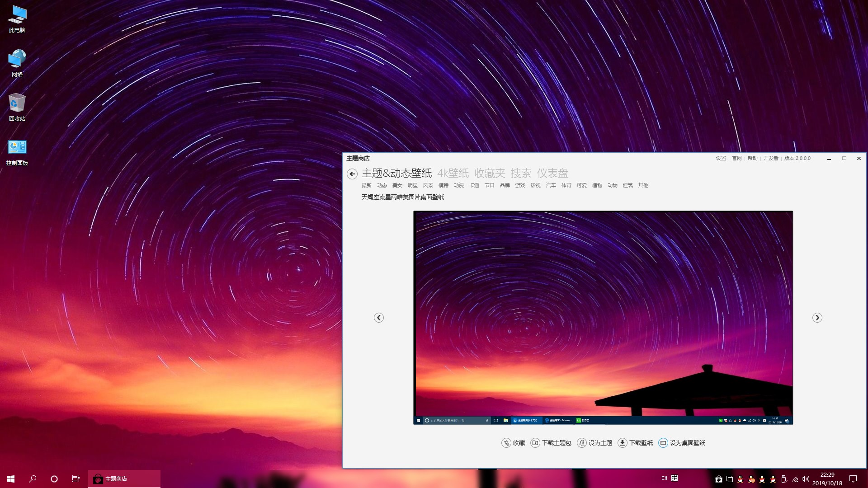Click the 下载壁纸 download wallpaper icon

click(x=623, y=443)
